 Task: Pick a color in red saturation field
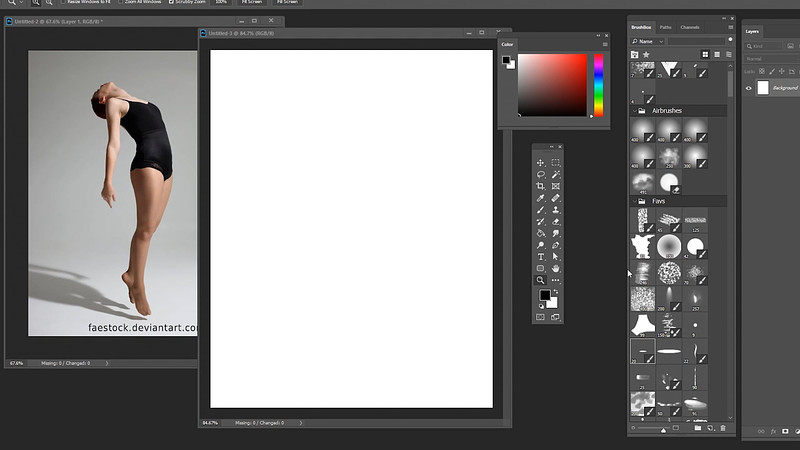pyautogui.click(x=553, y=85)
